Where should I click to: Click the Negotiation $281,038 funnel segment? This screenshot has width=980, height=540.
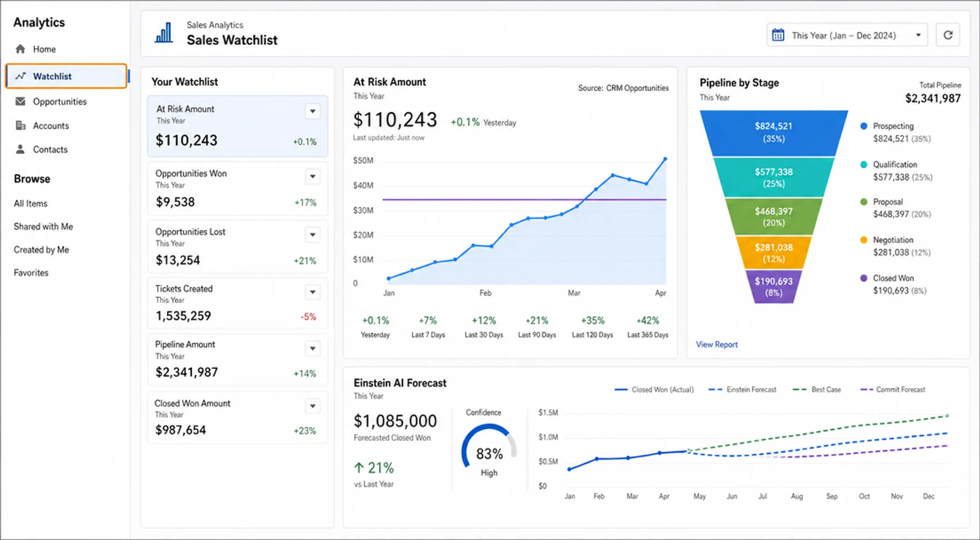[774, 253]
